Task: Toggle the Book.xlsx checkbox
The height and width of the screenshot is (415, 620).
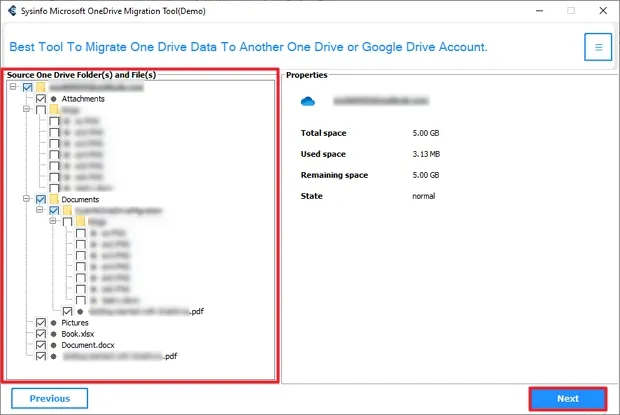Action: tap(40, 333)
